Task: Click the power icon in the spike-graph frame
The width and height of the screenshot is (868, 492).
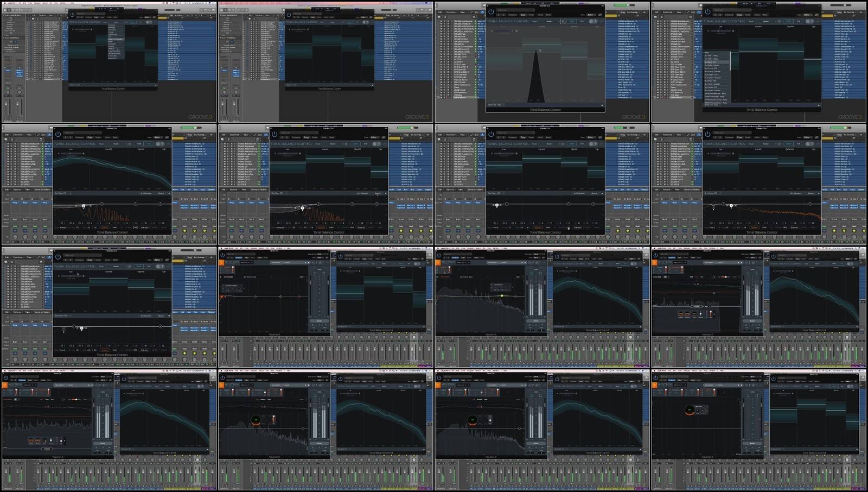Action: point(491,11)
